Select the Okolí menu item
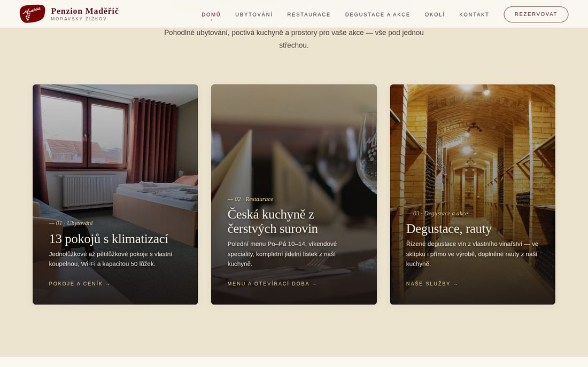588x367 pixels. click(x=435, y=14)
